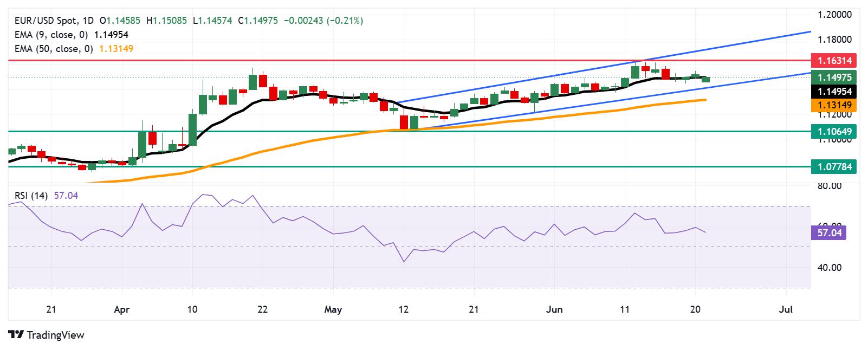868x349 pixels.
Task: Click the 1.07784 support level label
Action: (834, 167)
